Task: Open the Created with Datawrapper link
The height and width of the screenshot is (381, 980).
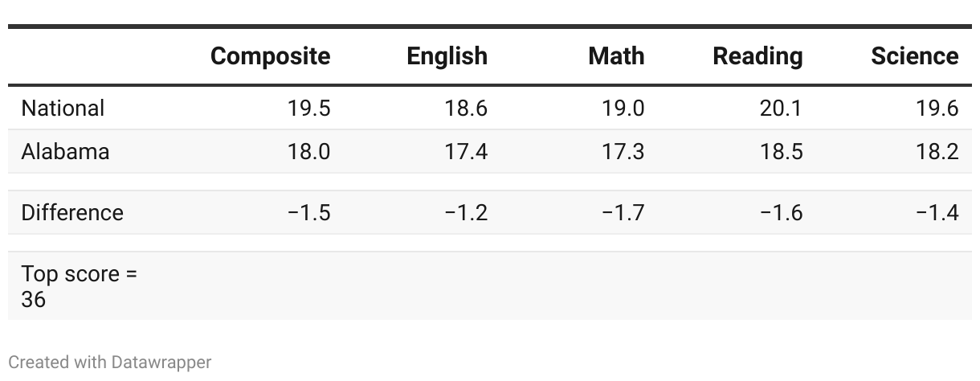Action: coord(110,363)
